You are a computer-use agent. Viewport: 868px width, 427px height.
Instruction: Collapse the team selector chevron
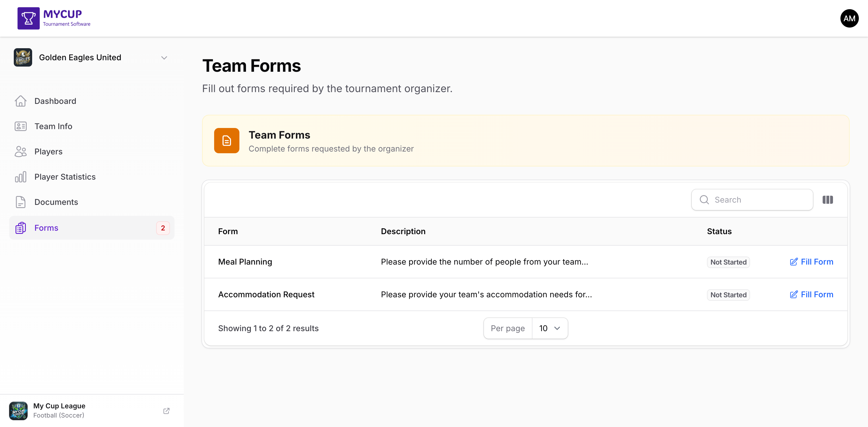tap(164, 58)
